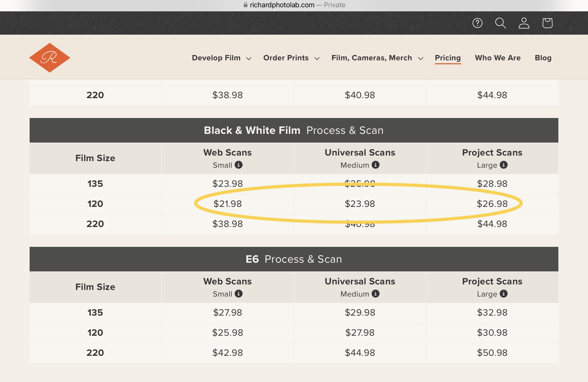Click Project Scans heading in Black & White table
Viewport: 588px width, 382px height.
pyautogui.click(x=492, y=152)
